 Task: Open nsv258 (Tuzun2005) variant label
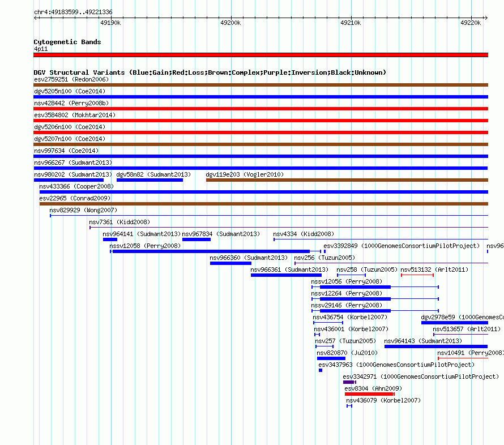[367, 269]
